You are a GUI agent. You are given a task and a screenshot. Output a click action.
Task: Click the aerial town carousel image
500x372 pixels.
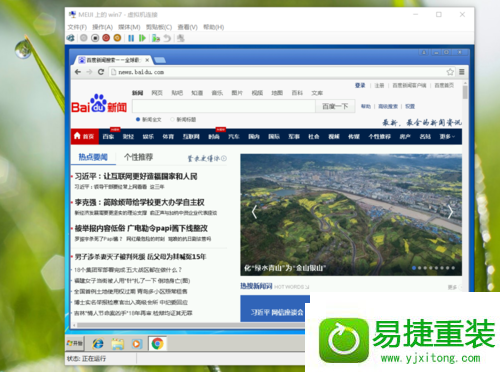click(x=351, y=214)
